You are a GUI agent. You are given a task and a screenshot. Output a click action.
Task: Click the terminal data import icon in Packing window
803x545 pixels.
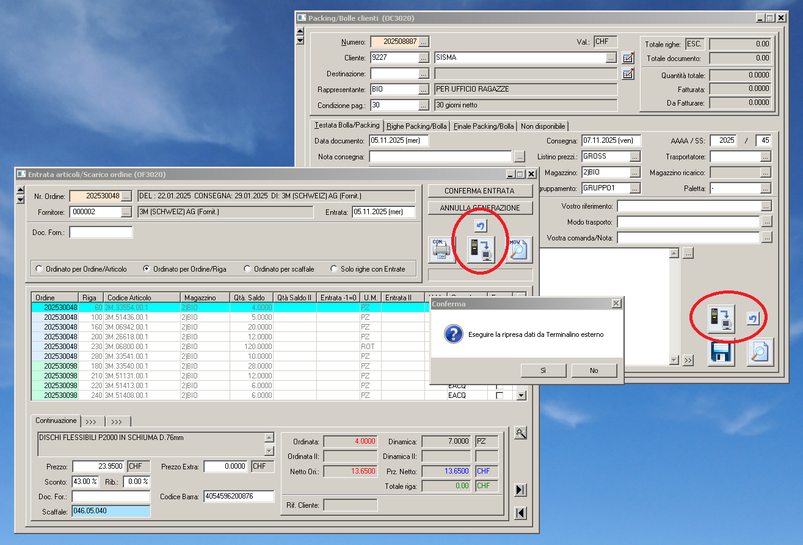(722, 318)
